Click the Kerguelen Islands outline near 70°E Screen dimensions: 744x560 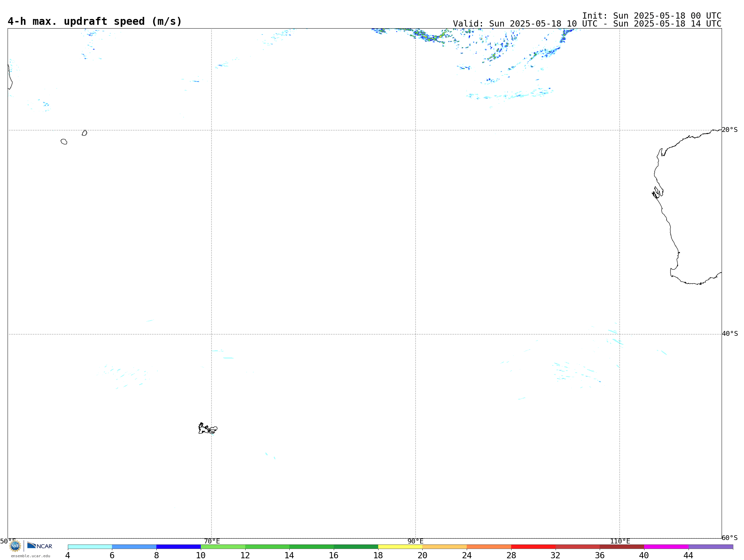point(208,428)
